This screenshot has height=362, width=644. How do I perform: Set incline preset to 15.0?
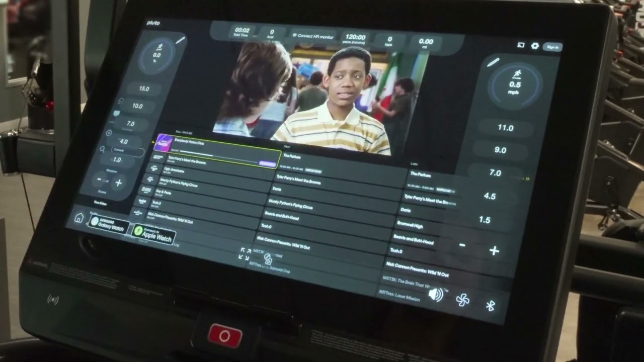point(144,89)
